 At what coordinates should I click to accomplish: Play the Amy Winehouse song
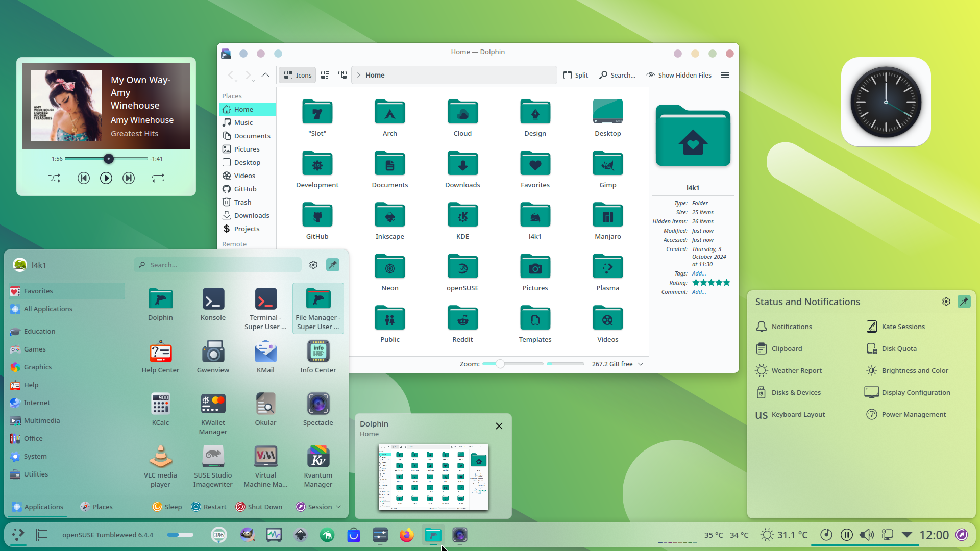(106, 178)
